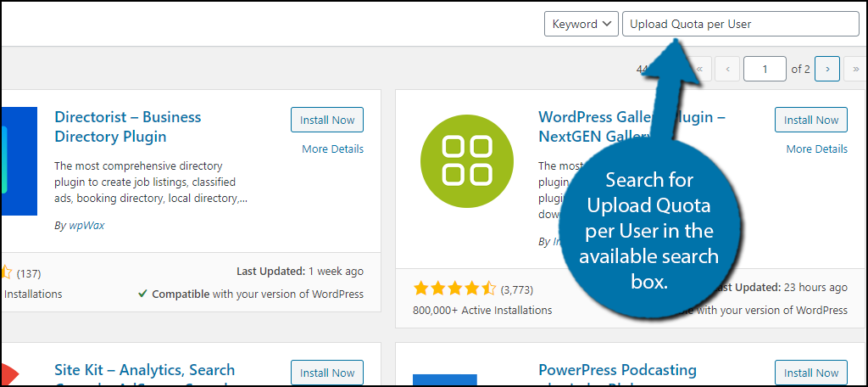Click the current page number field
This screenshot has width=868, height=387.
765,69
